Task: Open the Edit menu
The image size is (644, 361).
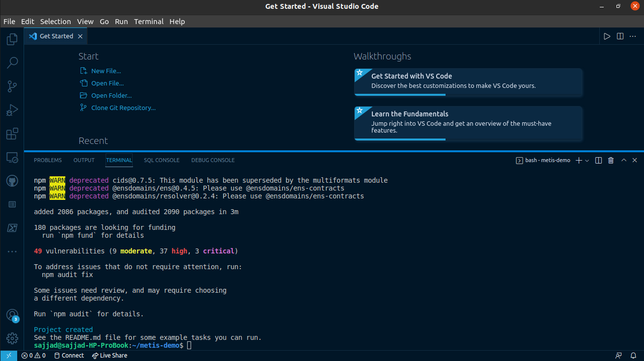Action: 28,22
